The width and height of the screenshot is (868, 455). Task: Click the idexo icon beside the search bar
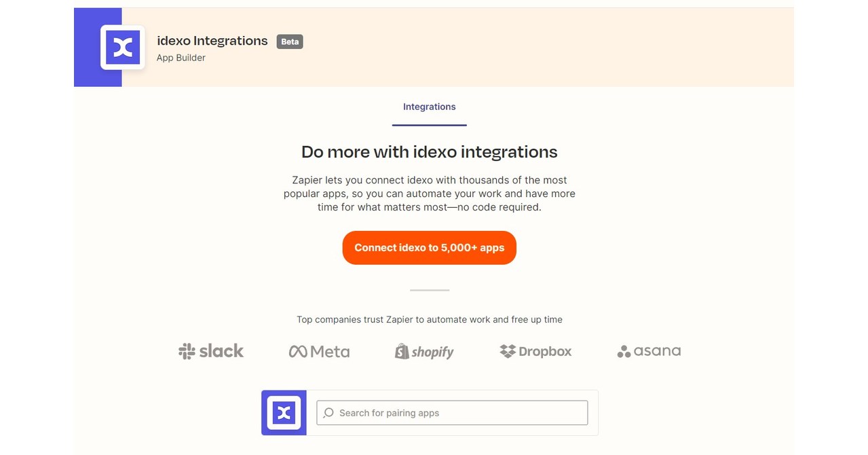[x=283, y=412]
